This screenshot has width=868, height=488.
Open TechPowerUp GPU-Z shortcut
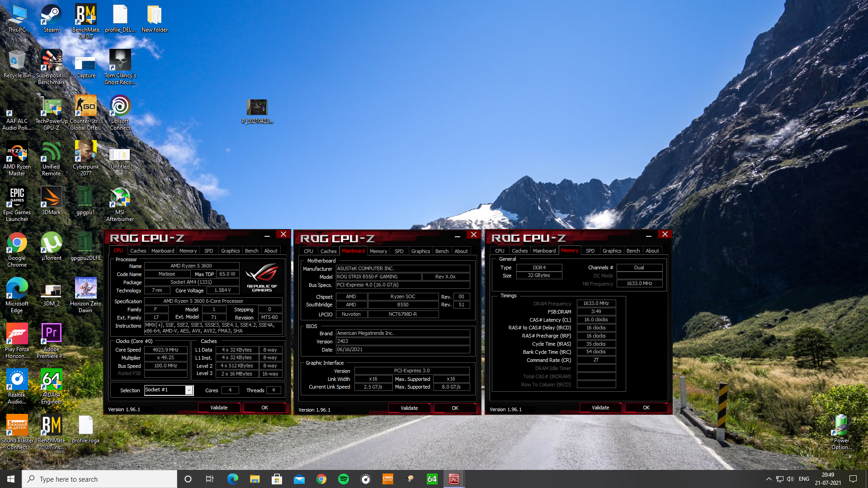click(51, 113)
